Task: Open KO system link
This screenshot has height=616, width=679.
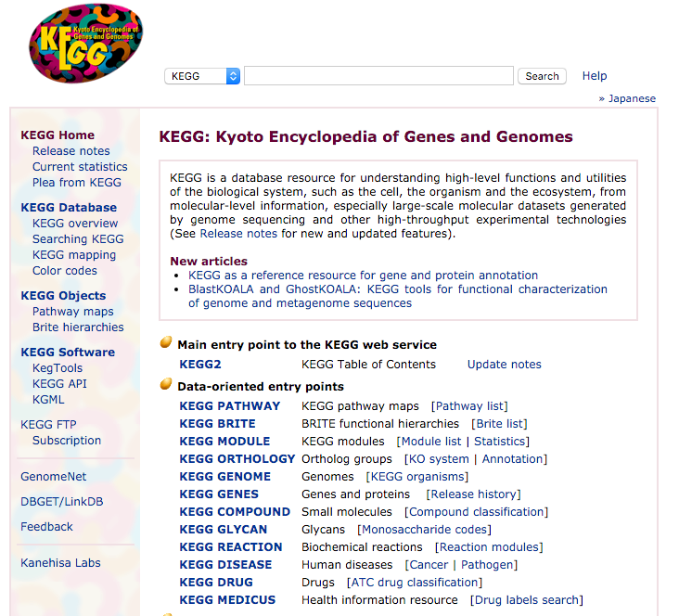Action: (439, 459)
